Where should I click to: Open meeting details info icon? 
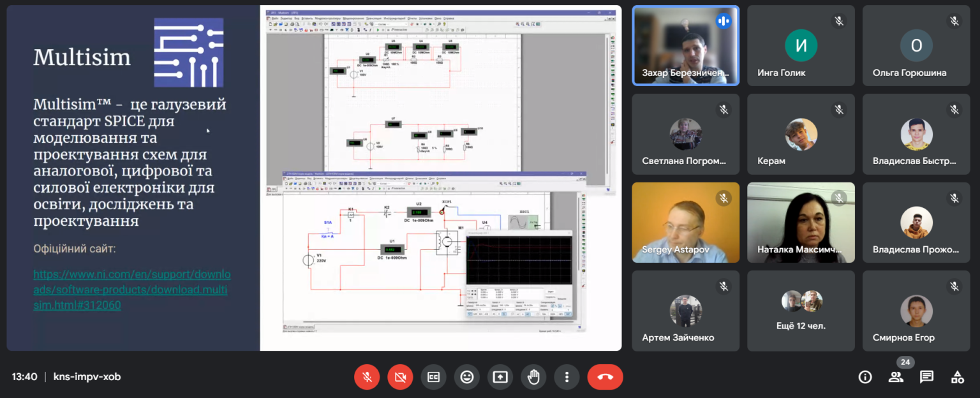865,377
